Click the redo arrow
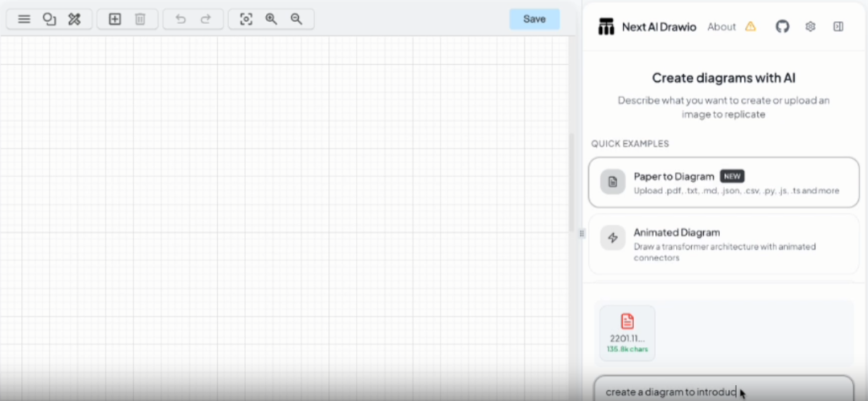Screen dimensions: 868x401 (x=206, y=19)
